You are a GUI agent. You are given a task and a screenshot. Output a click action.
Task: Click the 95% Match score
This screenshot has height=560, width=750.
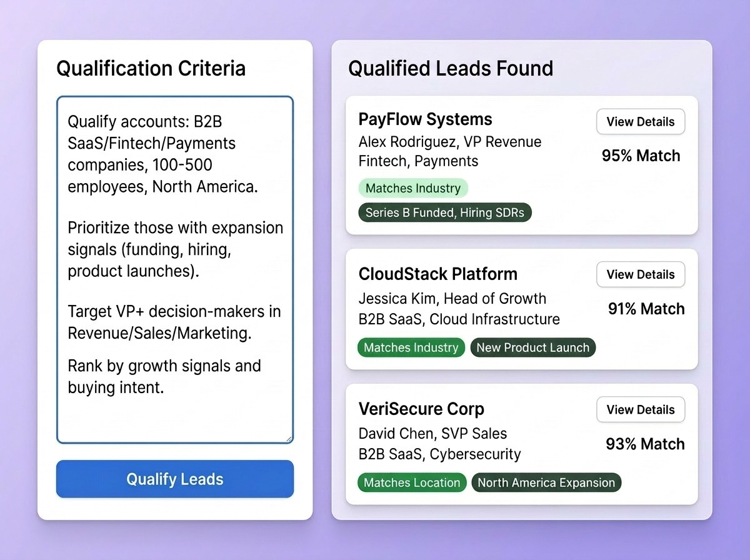click(x=641, y=156)
